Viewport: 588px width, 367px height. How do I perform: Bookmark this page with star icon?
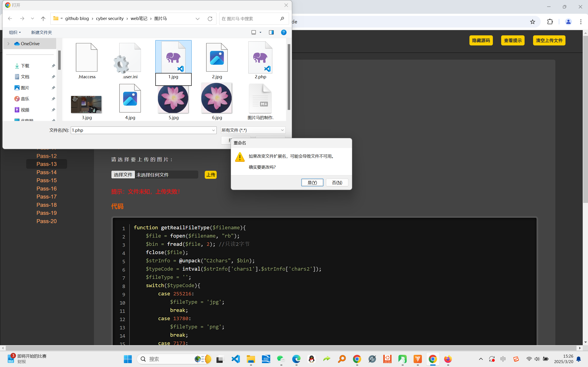pos(532,22)
